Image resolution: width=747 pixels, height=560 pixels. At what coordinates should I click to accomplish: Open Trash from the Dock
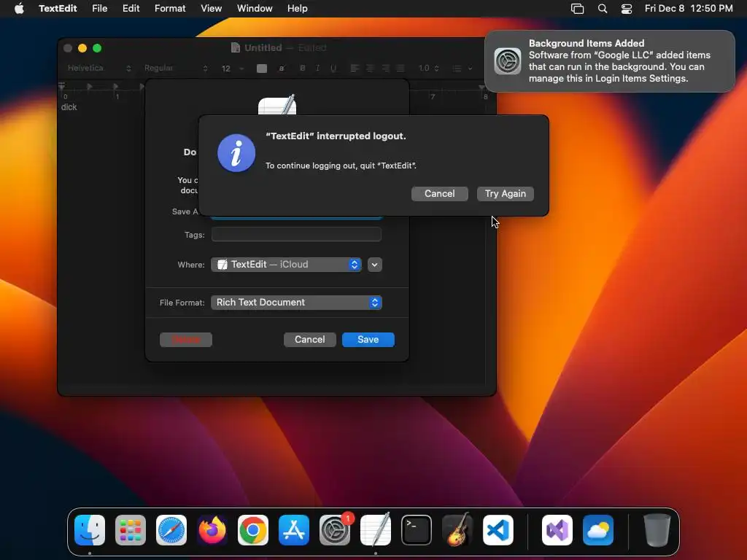(x=657, y=530)
